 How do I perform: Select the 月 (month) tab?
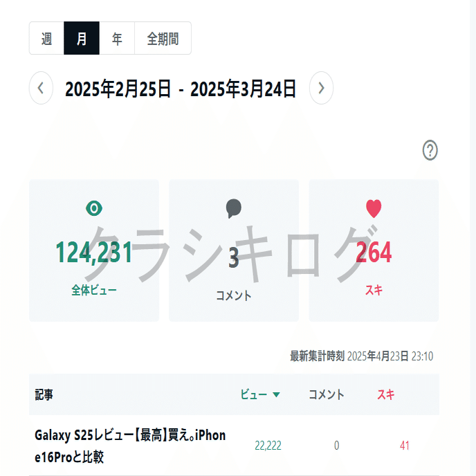pos(82,38)
